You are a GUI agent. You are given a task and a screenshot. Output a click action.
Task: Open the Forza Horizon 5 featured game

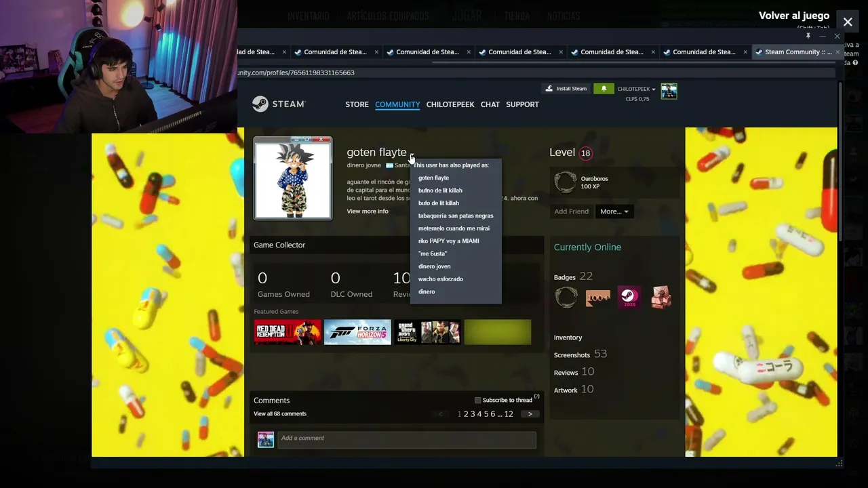[357, 332]
